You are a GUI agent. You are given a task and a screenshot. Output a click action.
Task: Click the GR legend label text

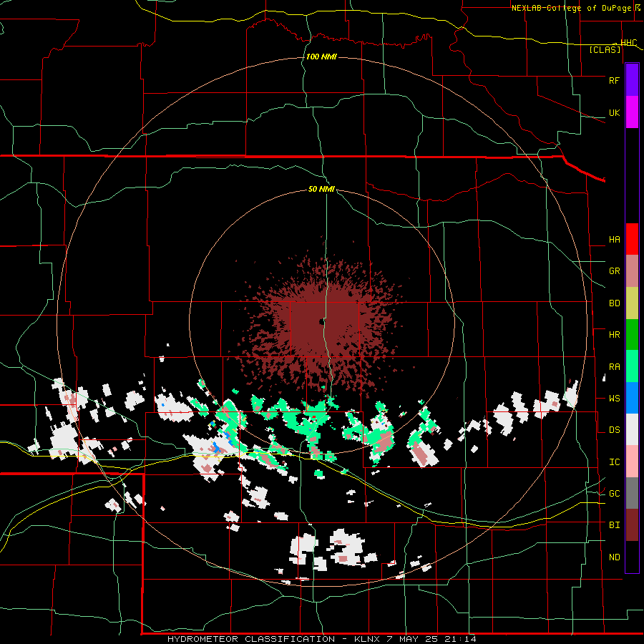[x=615, y=271]
